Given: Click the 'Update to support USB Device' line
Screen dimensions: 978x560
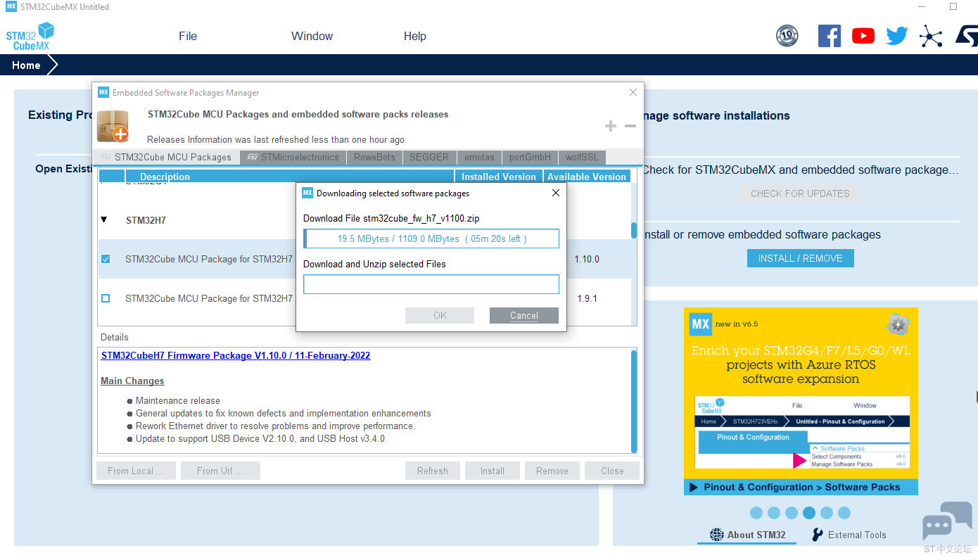Looking at the screenshot, I should pos(260,438).
